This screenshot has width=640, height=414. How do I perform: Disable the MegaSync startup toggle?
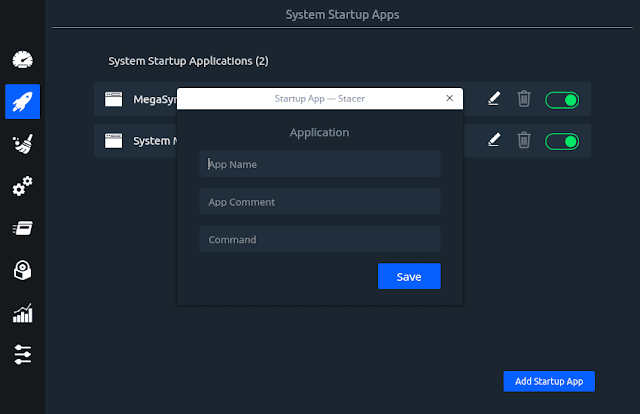(x=562, y=100)
